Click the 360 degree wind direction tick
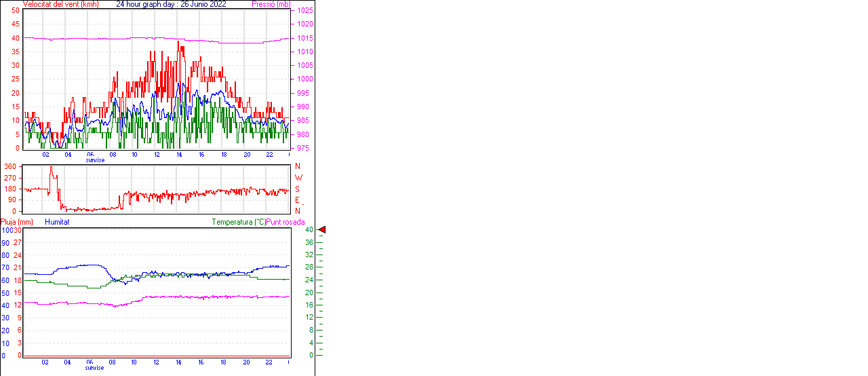The image size is (868, 376). (x=10, y=166)
